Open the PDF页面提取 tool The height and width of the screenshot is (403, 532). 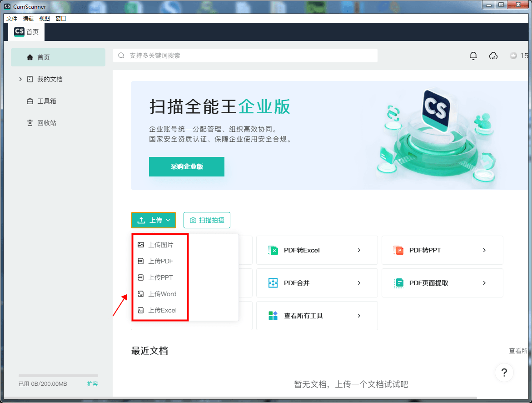tap(442, 282)
